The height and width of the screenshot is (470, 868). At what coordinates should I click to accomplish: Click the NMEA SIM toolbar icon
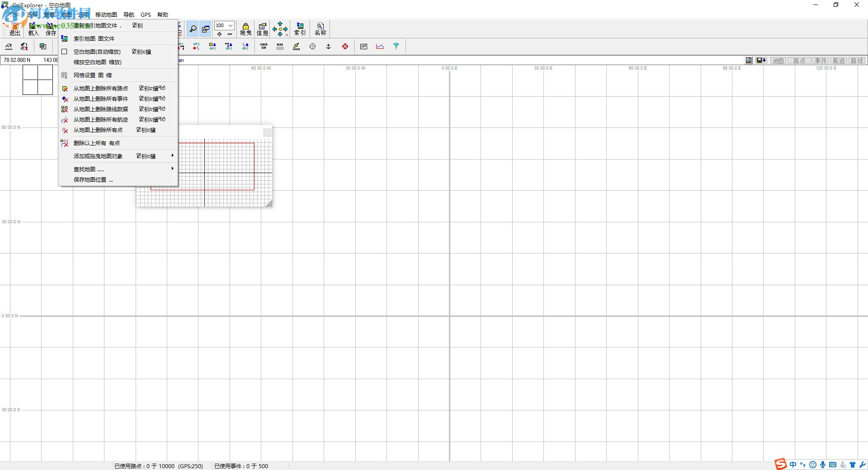264,46
